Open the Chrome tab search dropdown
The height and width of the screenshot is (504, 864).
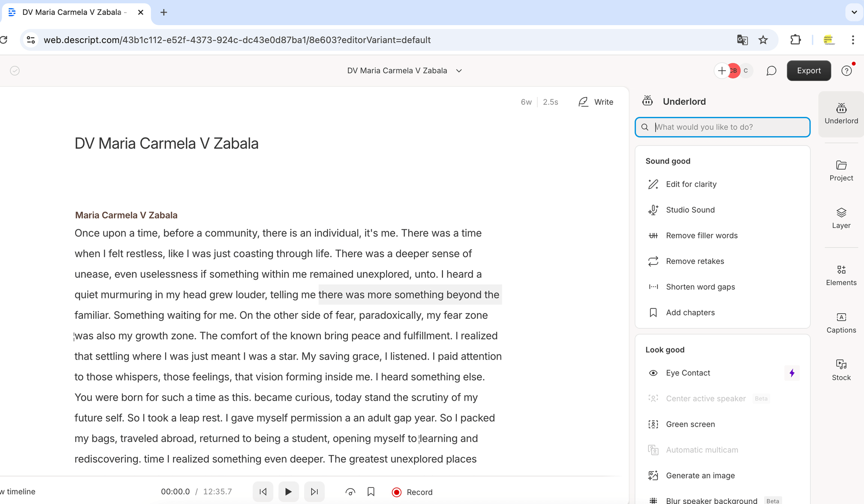pyautogui.click(x=854, y=12)
